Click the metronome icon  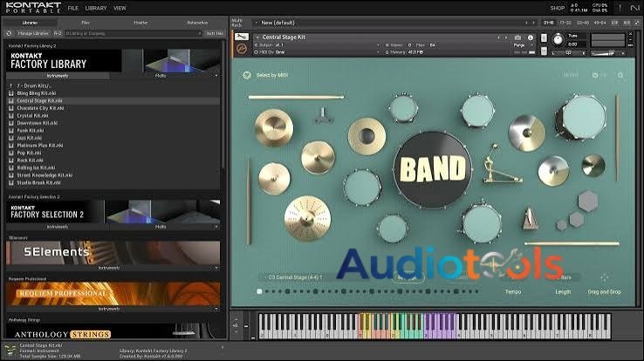coord(530,219)
